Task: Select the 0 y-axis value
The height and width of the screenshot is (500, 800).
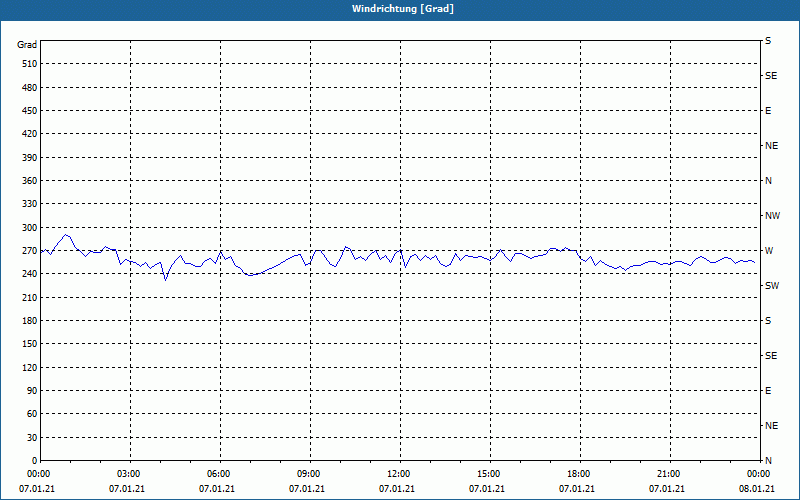Action: [35, 461]
